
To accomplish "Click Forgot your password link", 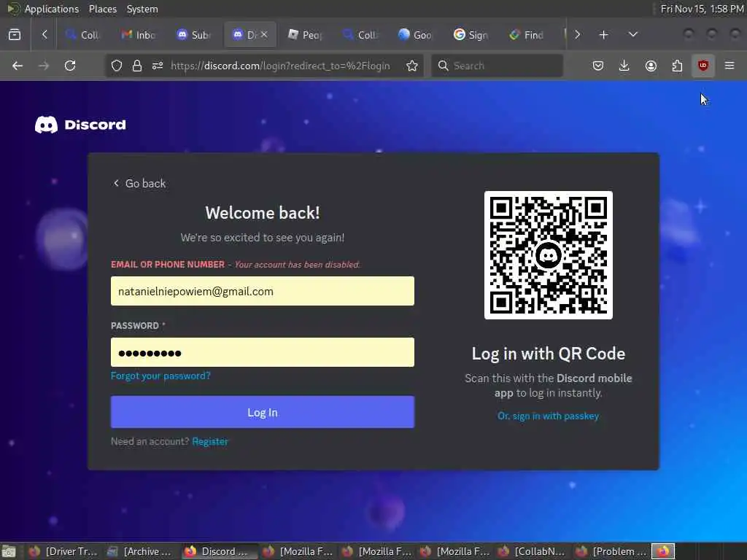I will 160,376.
